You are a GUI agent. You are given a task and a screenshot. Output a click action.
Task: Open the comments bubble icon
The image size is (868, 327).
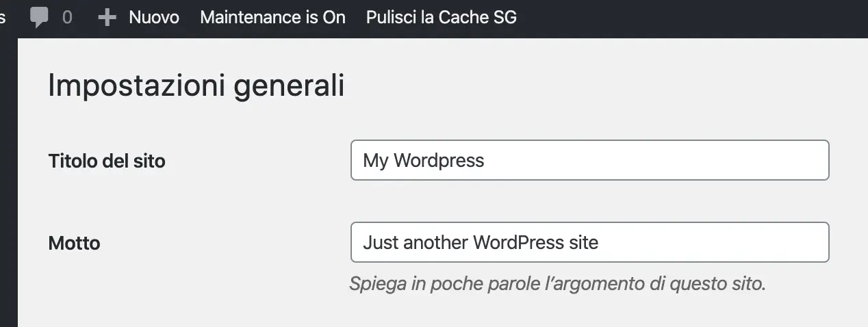coord(40,17)
